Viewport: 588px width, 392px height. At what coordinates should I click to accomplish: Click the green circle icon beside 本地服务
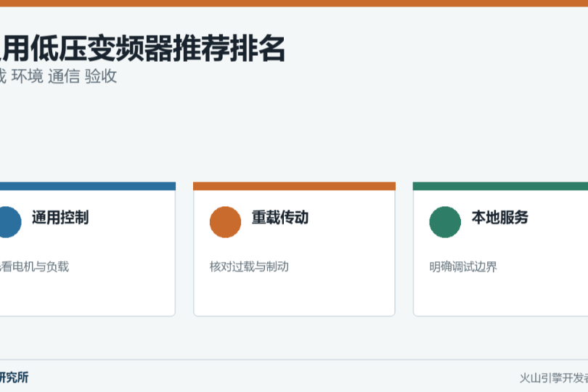(445, 222)
